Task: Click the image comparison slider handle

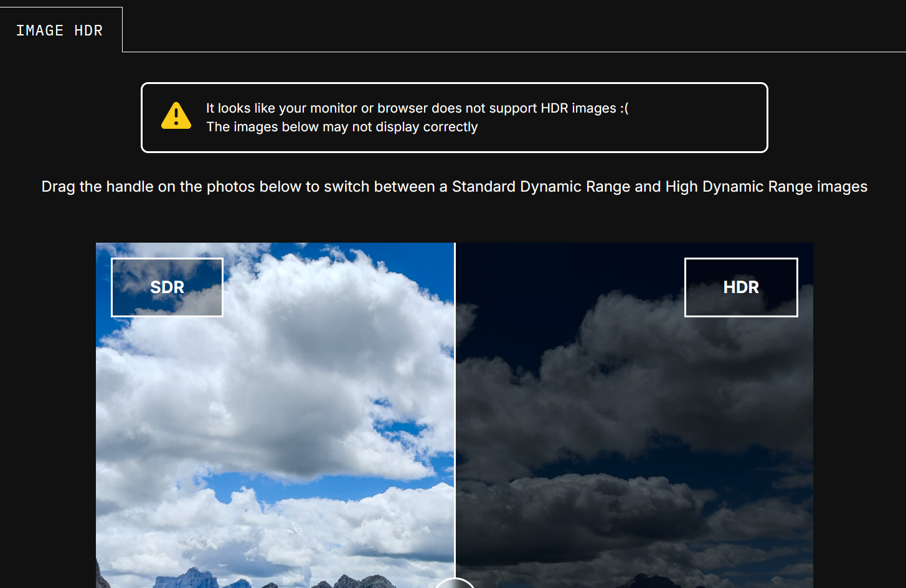Action: pos(455,583)
